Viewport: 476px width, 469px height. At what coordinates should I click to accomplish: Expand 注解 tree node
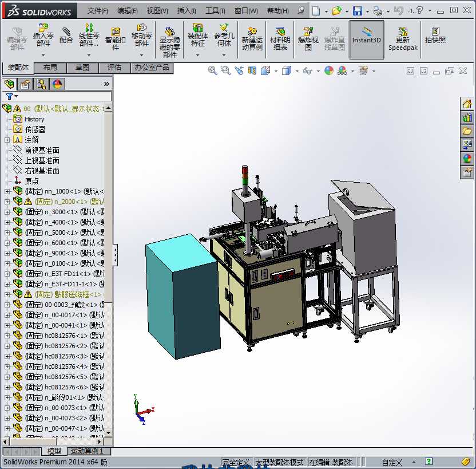(x=7, y=140)
